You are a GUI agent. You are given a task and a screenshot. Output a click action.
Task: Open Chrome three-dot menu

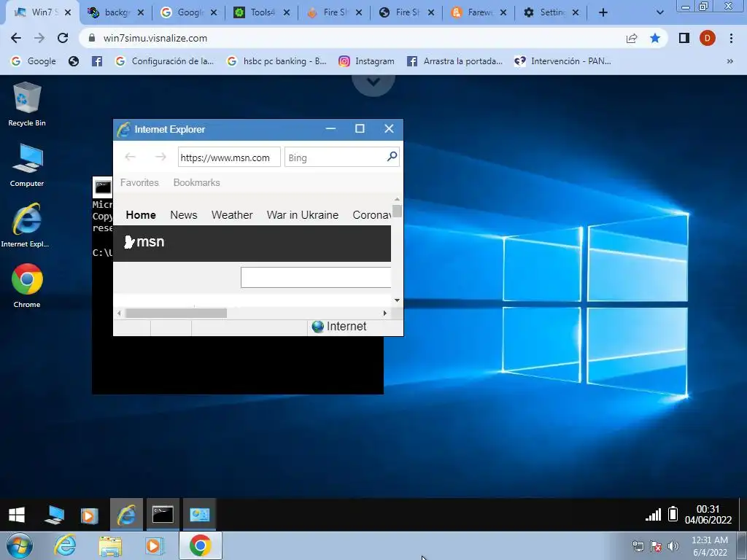731,38
